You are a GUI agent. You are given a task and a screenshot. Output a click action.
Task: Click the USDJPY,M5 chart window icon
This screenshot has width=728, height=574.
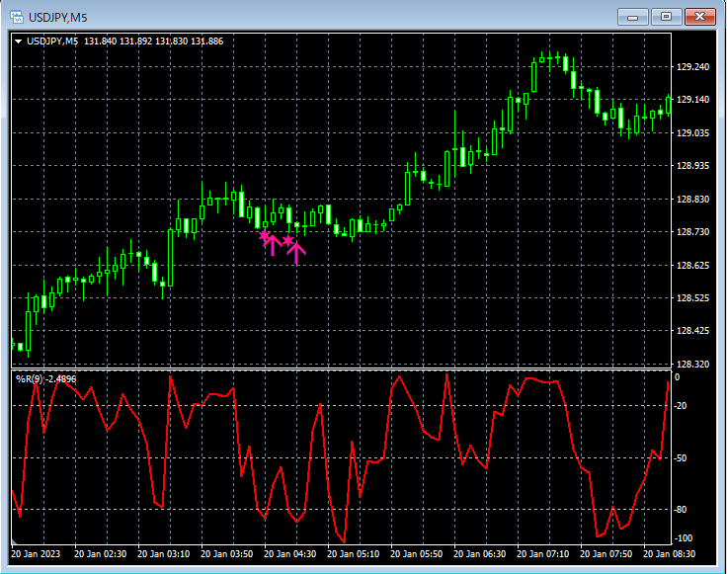pyautogui.click(x=17, y=17)
